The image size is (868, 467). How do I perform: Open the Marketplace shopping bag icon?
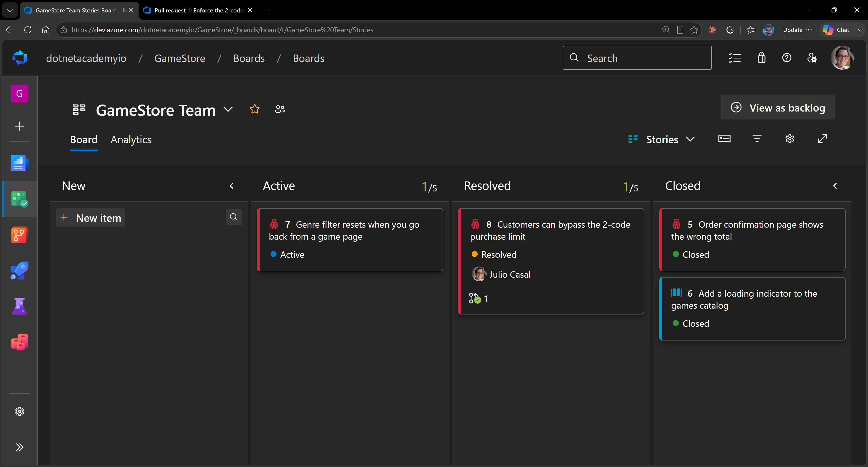click(762, 58)
